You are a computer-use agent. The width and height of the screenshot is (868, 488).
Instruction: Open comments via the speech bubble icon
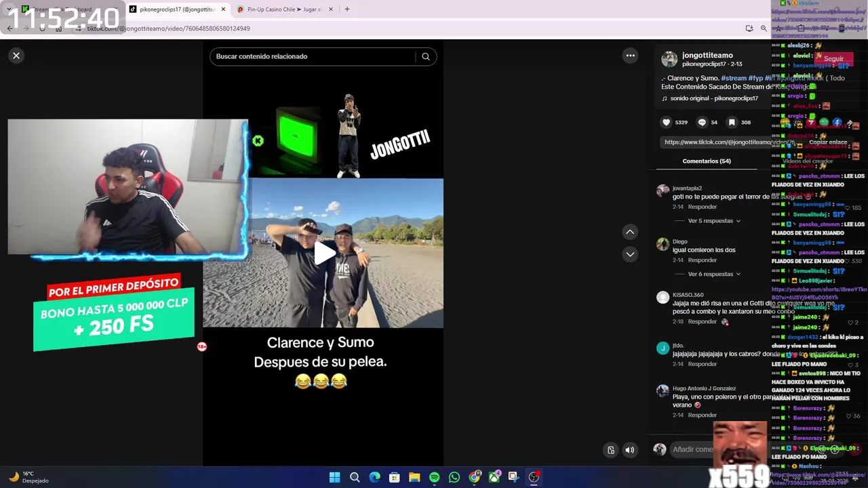click(x=702, y=122)
